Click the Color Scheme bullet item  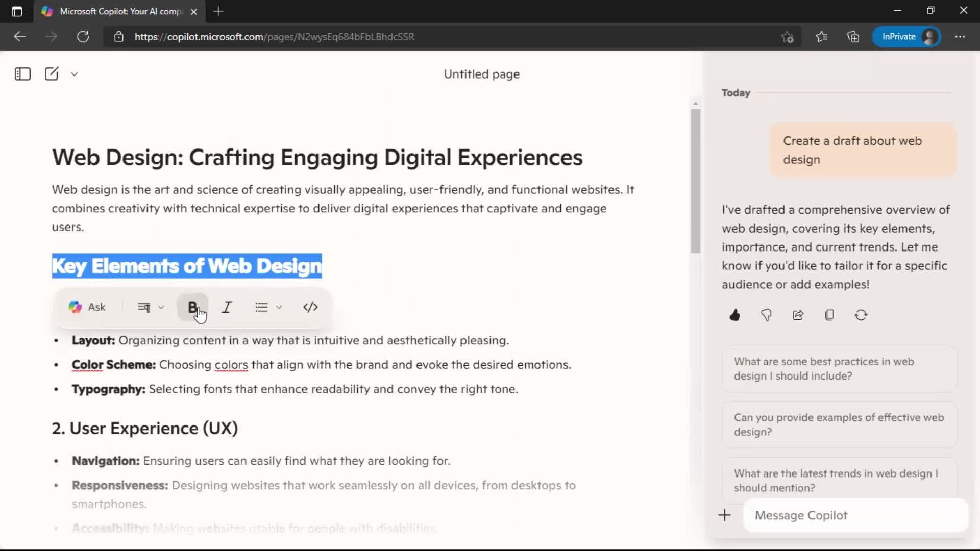tap(322, 365)
